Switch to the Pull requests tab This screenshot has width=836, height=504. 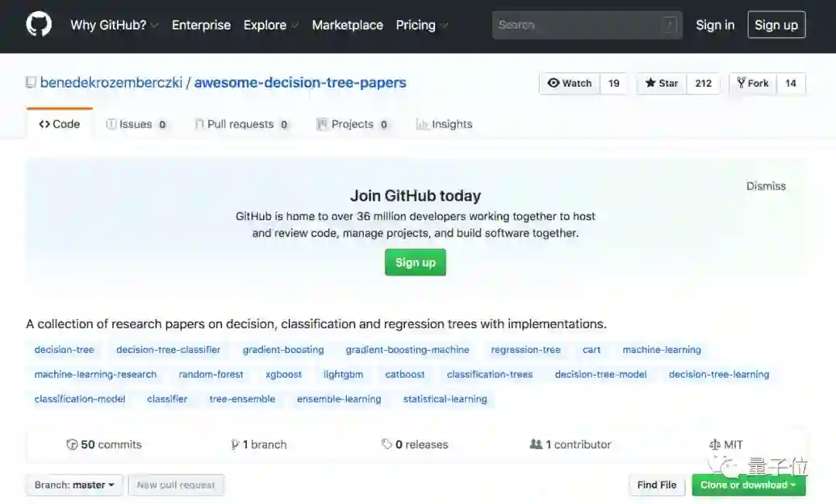[x=242, y=125]
